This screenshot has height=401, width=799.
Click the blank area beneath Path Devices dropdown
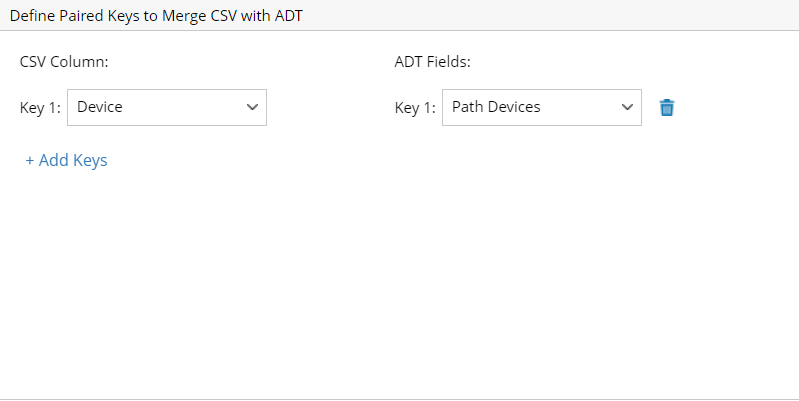pyautogui.click(x=541, y=200)
